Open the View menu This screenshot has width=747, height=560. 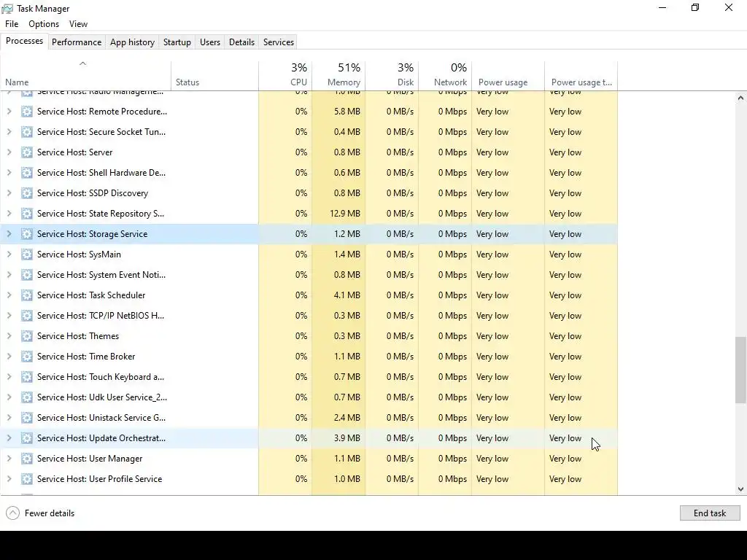point(78,24)
